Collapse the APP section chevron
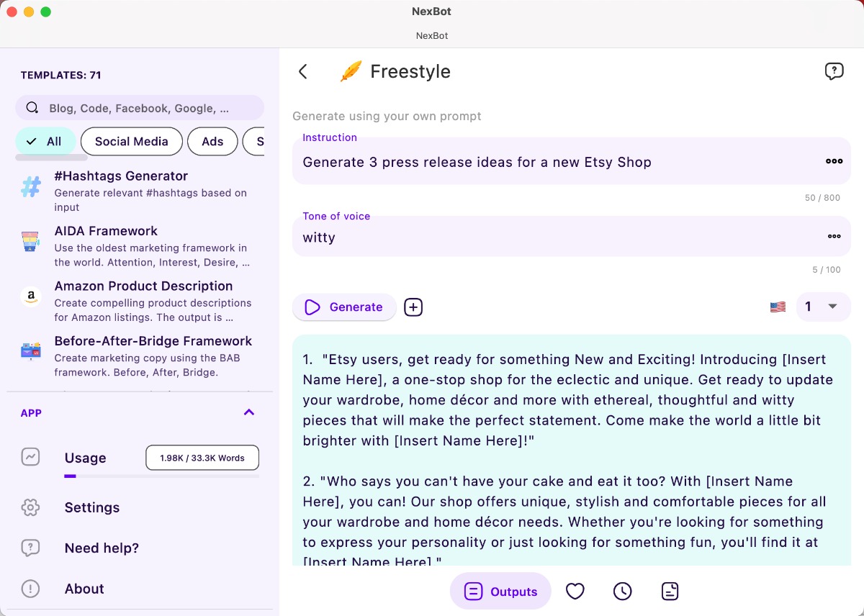Screen dimensions: 864x616 click(249, 412)
